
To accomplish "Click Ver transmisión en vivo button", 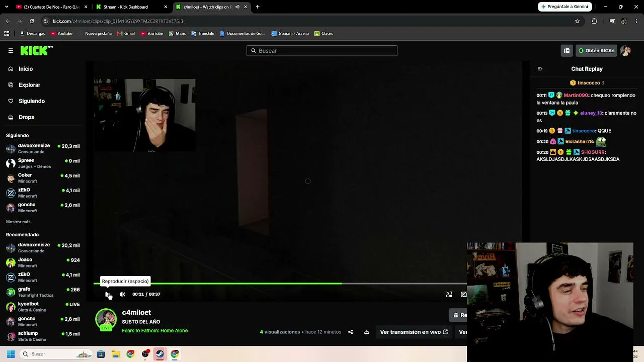I will [414, 332].
